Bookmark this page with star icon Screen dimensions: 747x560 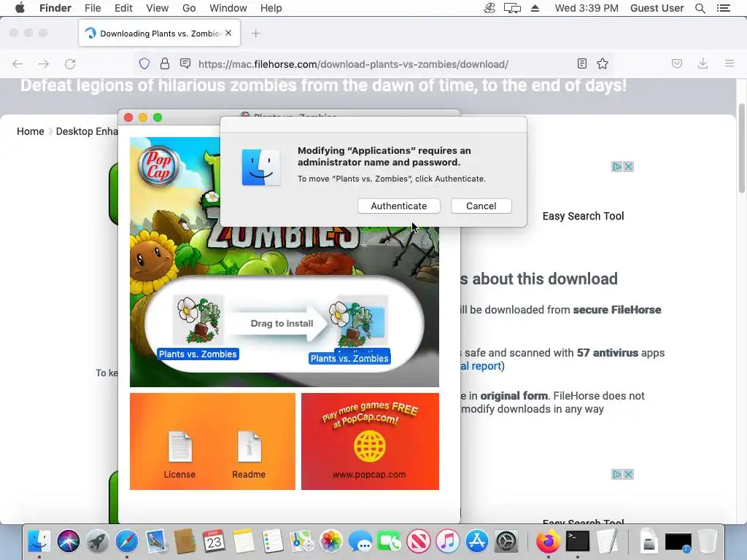[x=603, y=64]
